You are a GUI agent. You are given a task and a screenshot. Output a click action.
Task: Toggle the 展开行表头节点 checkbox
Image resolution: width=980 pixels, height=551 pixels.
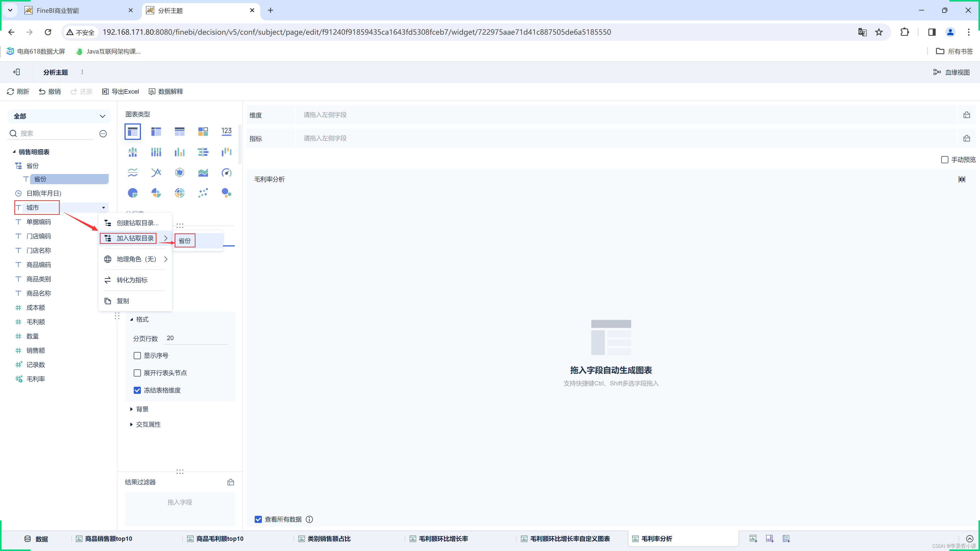(137, 373)
